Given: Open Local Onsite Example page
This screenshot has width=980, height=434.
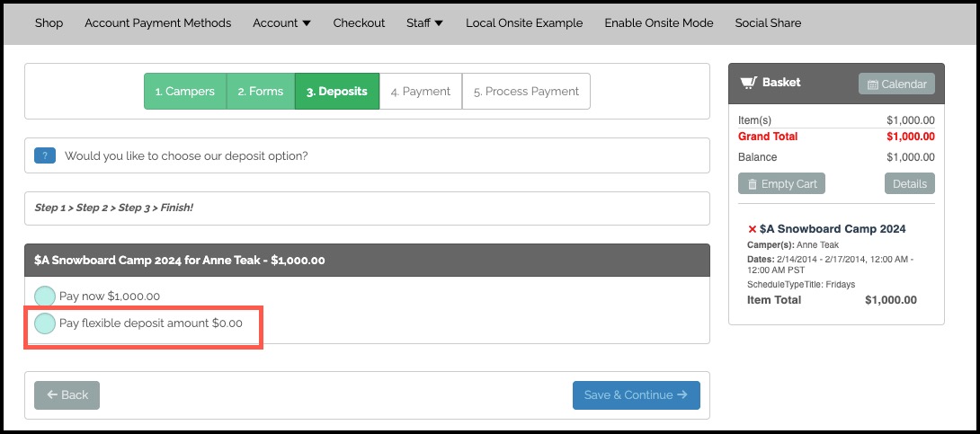Looking at the screenshot, I should (x=524, y=23).
